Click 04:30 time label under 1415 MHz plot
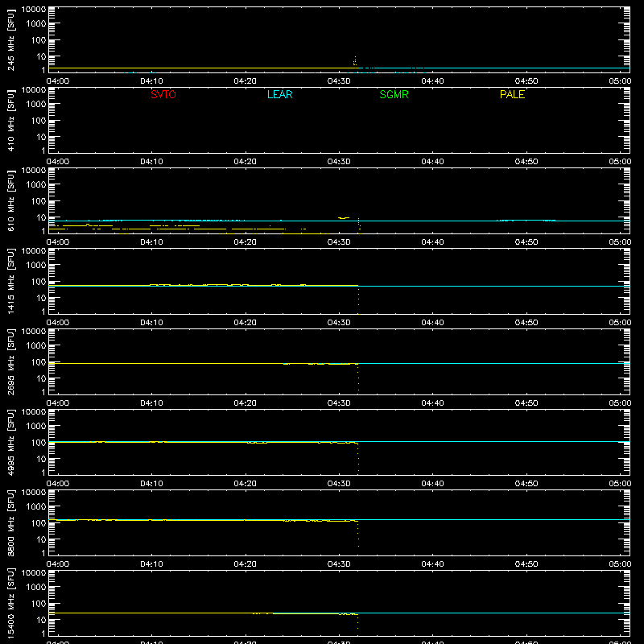Image resolution: width=644 pixels, height=644 pixels. 339,323
